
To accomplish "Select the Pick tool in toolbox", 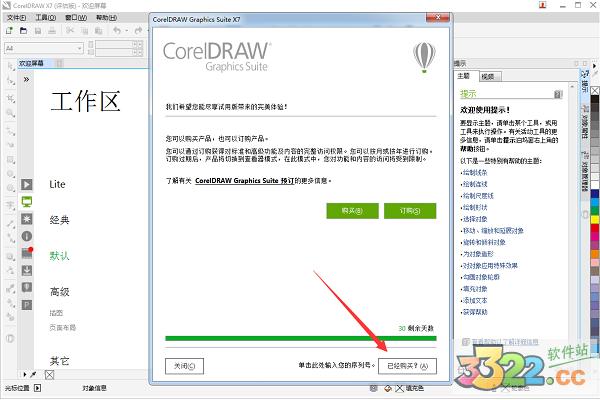I will tap(10, 67).
